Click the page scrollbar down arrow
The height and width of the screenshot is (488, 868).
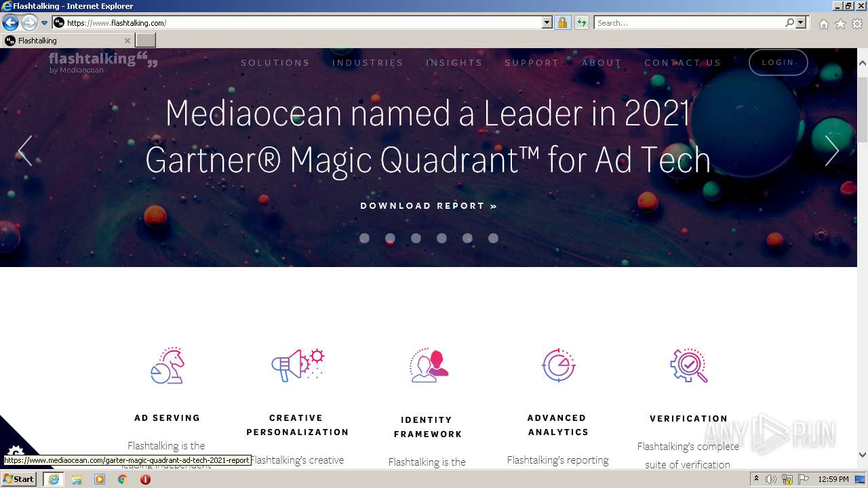[x=863, y=455]
